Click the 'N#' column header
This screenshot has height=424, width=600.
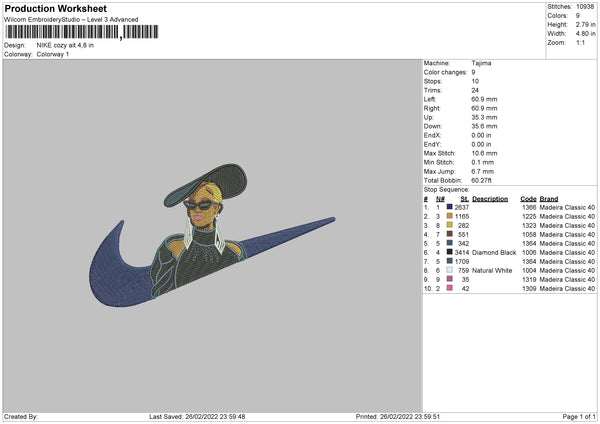[x=440, y=199]
